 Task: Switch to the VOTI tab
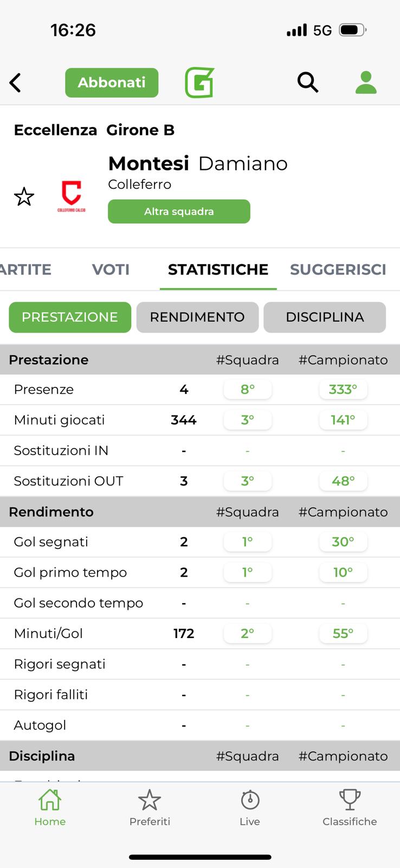point(111,270)
